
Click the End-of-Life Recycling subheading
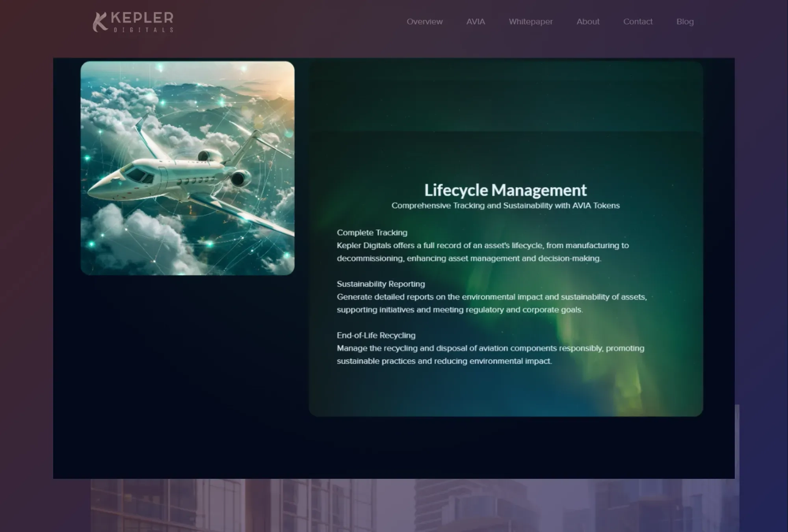click(376, 335)
